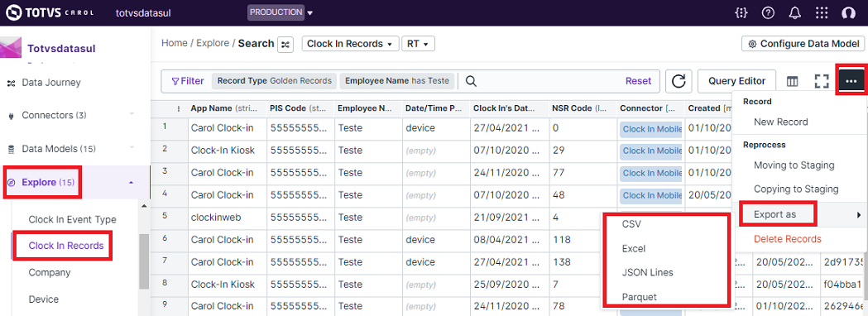
Task: Open Clock In Records in sidebar
Action: 66,246
